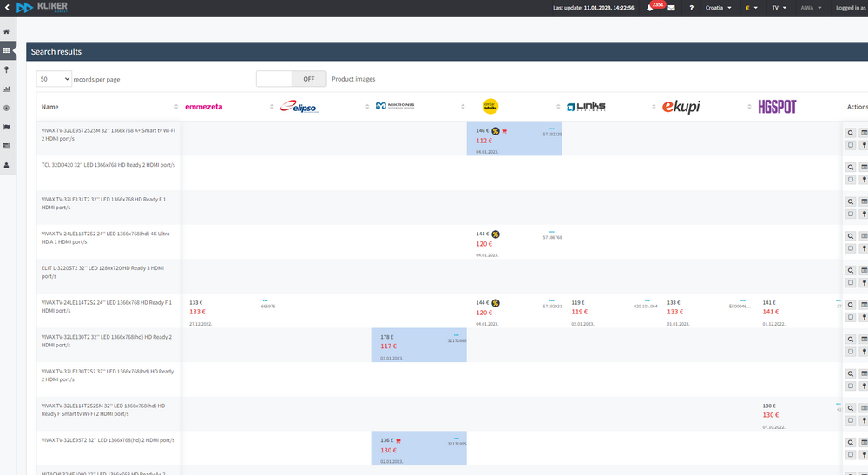Open help question mark icon
The width and height of the screenshot is (868, 475).
click(x=691, y=8)
